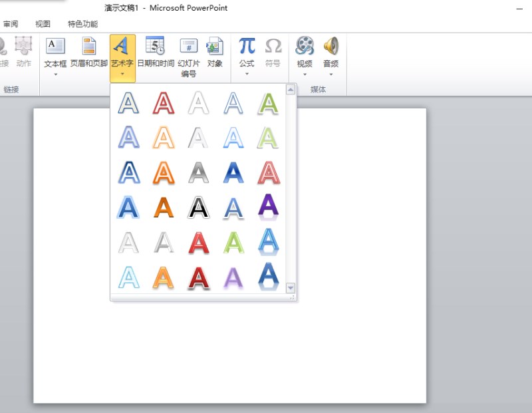
Task: Expand the Video (视频) dropdown arrow
Action: 305,74
